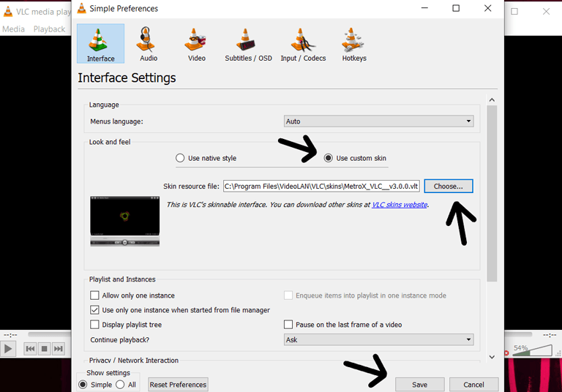Click the VLC cone icon in Simple Preferences title bar
Viewport: 562px width, 392px height.
pyautogui.click(x=82, y=8)
